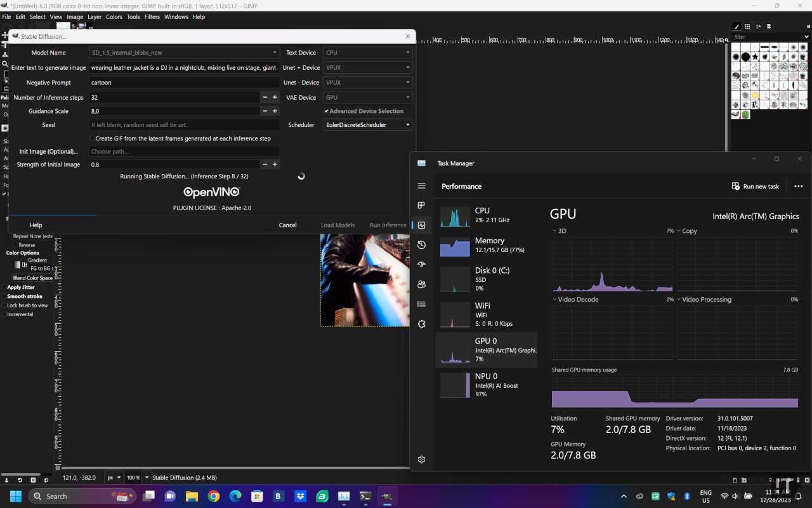Open the Processes page in Task Manager sidebar
This screenshot has width=812, height=508.
pos(421,205)
